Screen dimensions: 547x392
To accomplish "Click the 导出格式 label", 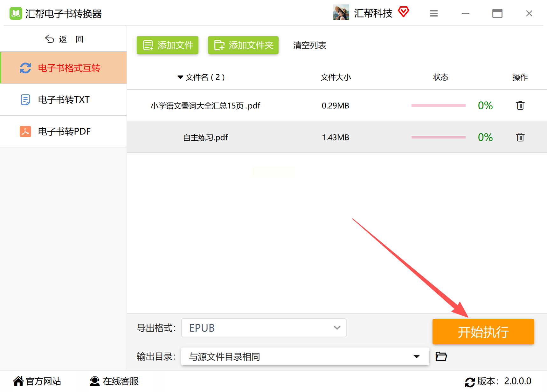I will click(x=156, y=328).
